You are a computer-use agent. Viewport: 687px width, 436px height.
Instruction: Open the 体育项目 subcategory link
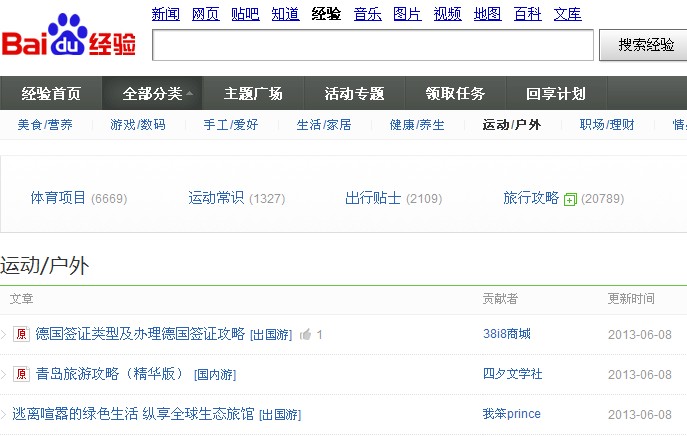tap(58, 198)
